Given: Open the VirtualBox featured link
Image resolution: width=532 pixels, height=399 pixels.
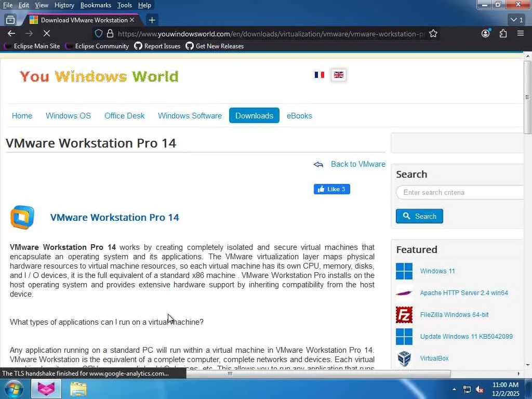Looking at the screenshot, I should coord(434,358).
